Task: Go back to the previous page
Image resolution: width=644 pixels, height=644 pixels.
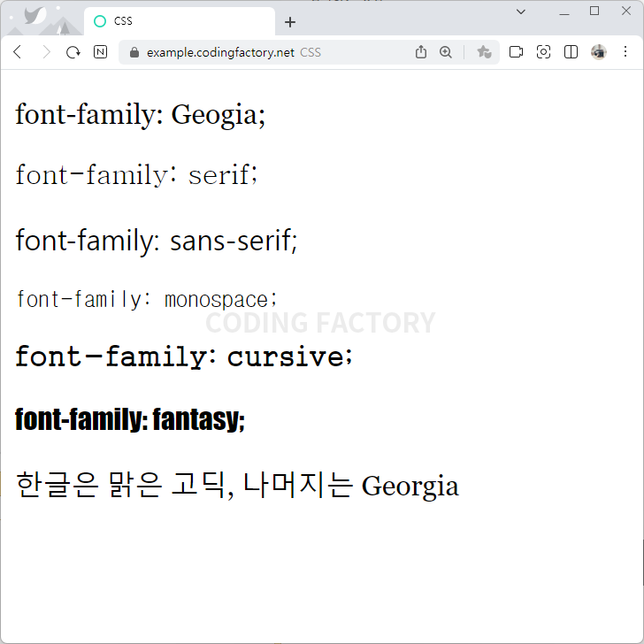Action: point(18,52)
